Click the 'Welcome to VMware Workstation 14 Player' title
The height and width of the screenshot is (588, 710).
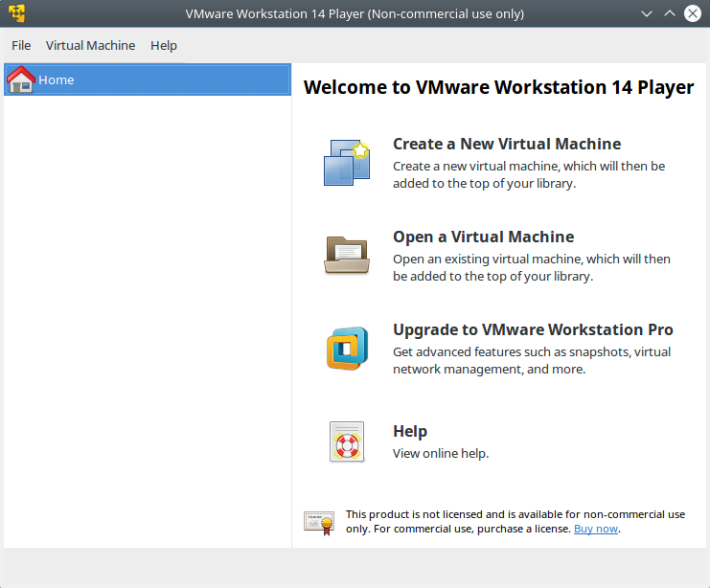pyautogui.click(x=498, y=87)
